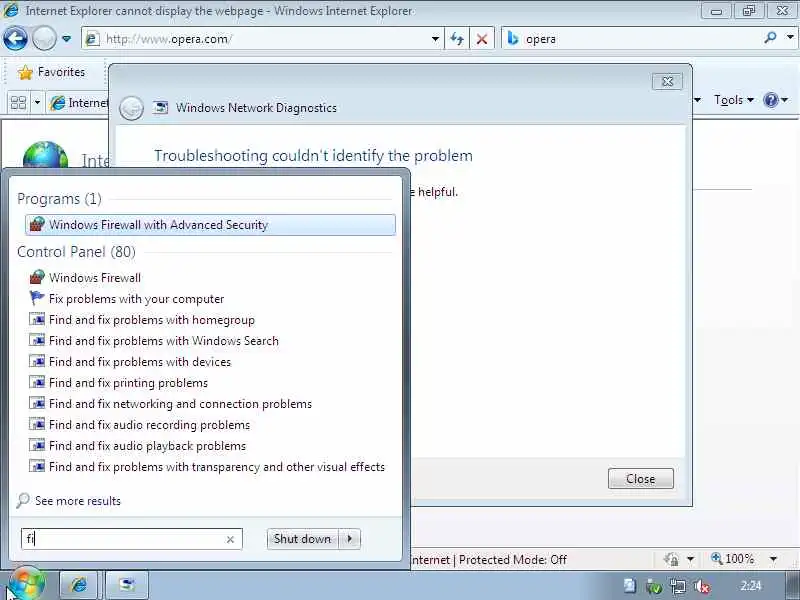Open Windows Firewall with Advanced Security

210,225
